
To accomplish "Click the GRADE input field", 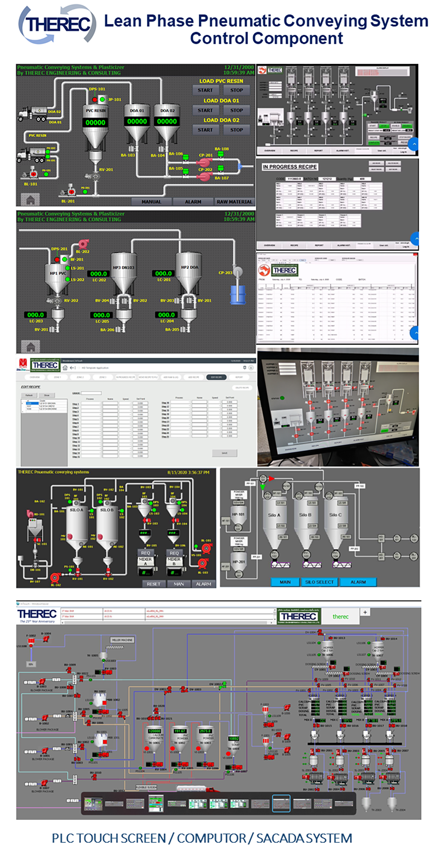I will tap(91, 393).
